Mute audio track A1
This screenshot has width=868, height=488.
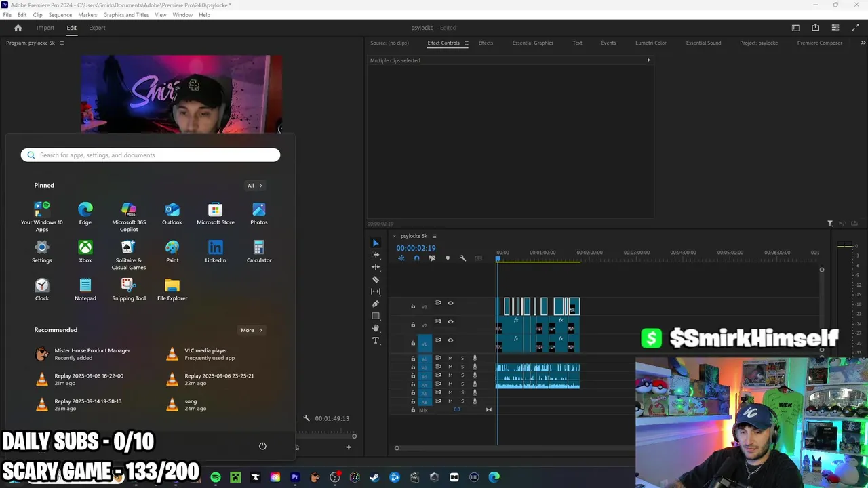coord(450,358)
